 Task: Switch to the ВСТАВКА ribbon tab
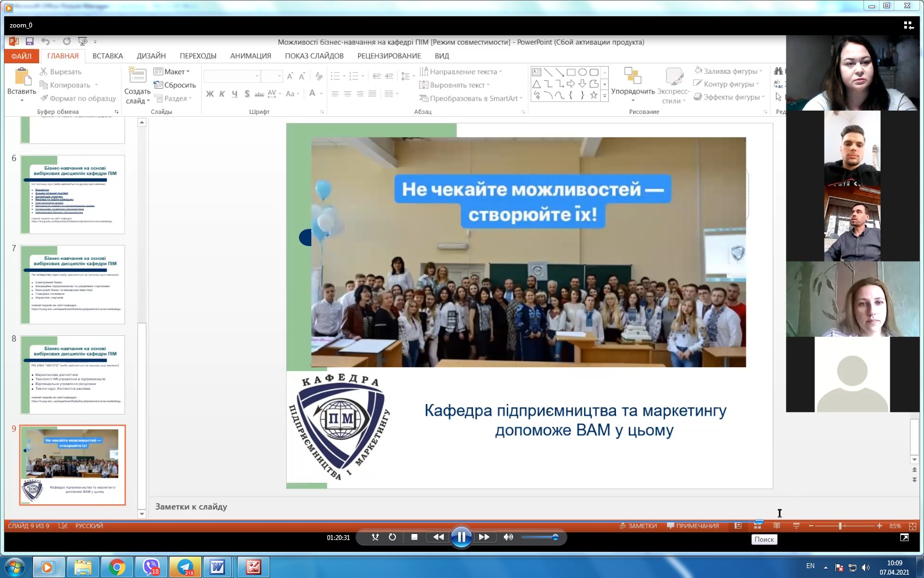107,56
